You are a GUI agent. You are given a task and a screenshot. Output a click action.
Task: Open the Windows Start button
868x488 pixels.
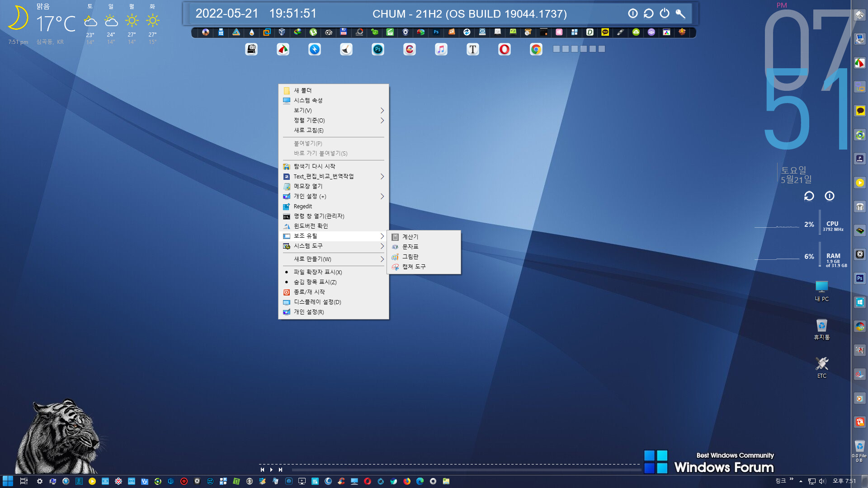pyautogui.click(x=8, y=481)
